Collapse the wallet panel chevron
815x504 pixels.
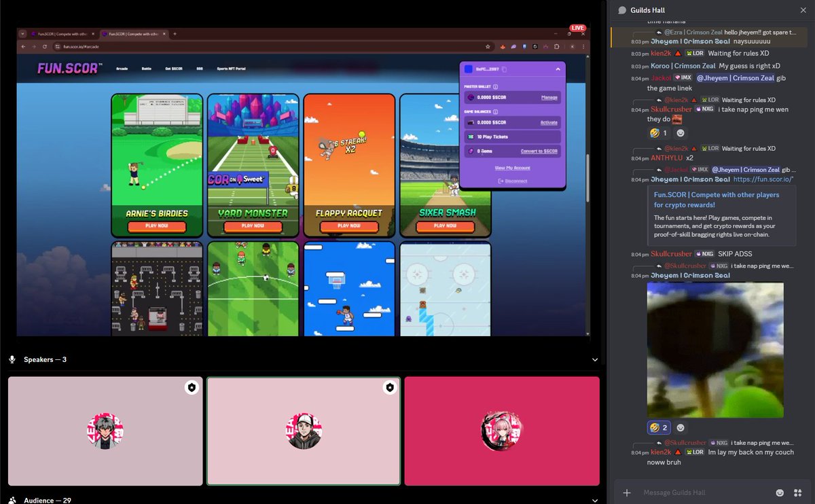click(x=558, y=69)
